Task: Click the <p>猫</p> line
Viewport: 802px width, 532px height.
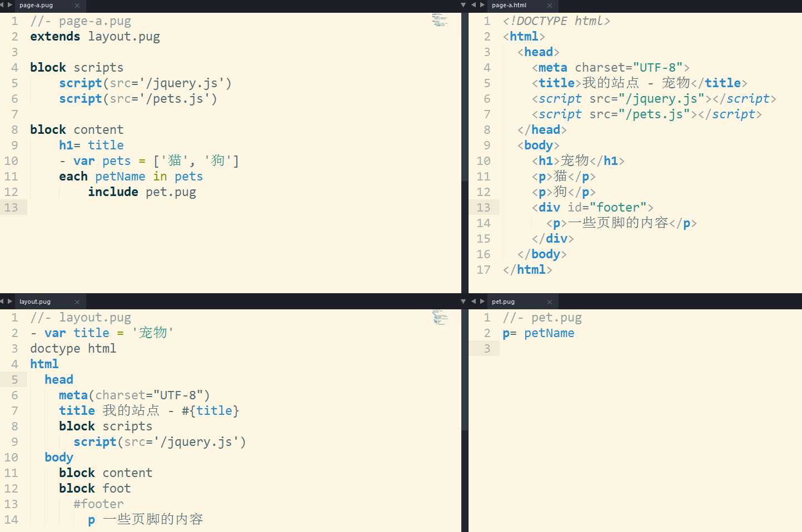Action: (564, 177)
